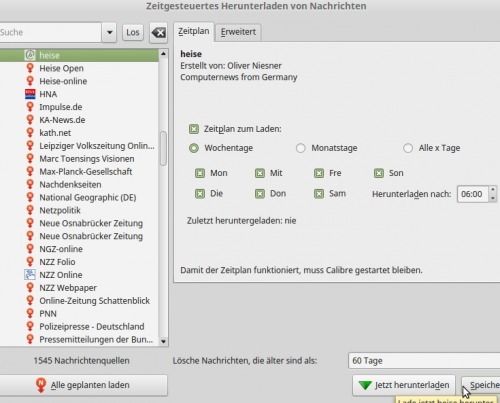Select the Wochentage radio button
The height and width of the screenshot is (403, 500).
point(194,148)
